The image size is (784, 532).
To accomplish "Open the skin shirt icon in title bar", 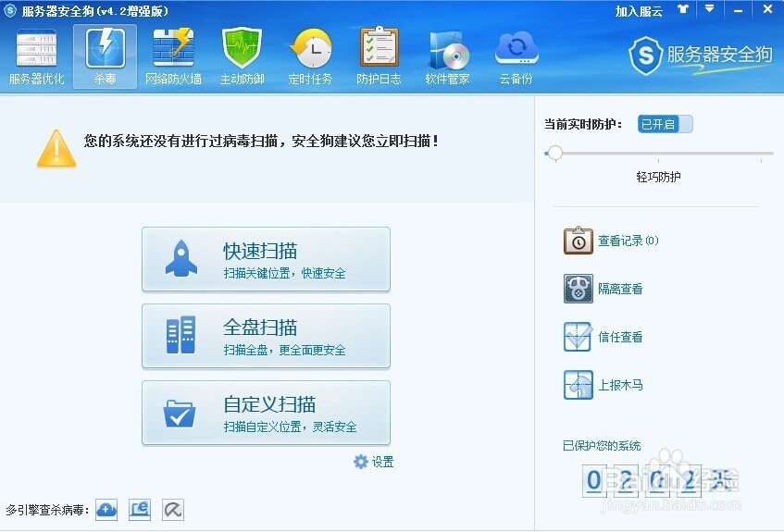I will (x=683, y=9).
